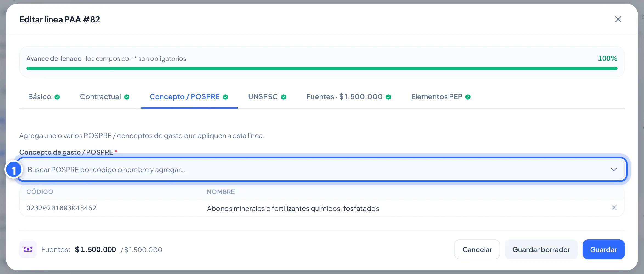Click the bold $1.500.000 total in footer
The height and width of the screenshot is (274, 644).
point(95,250)
